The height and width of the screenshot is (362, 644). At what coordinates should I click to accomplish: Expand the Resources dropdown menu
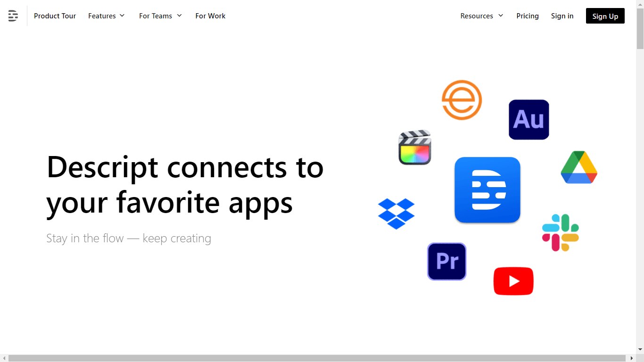pos(482,16)
